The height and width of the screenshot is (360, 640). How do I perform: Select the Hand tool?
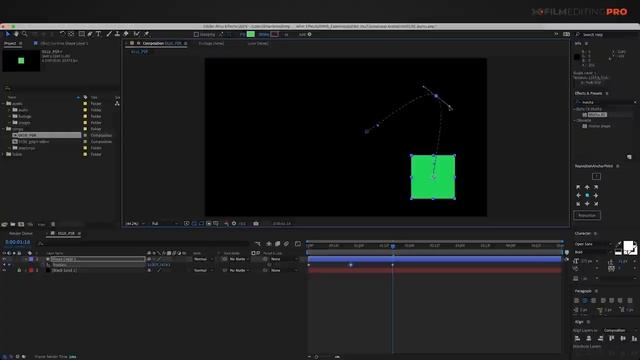(16, 34)
